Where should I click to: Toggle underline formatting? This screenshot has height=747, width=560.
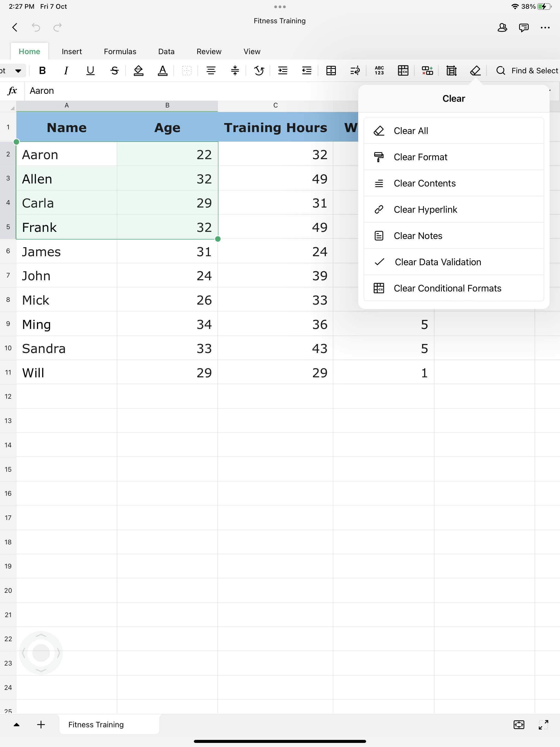pyautogui.click(x=90, y=71)
